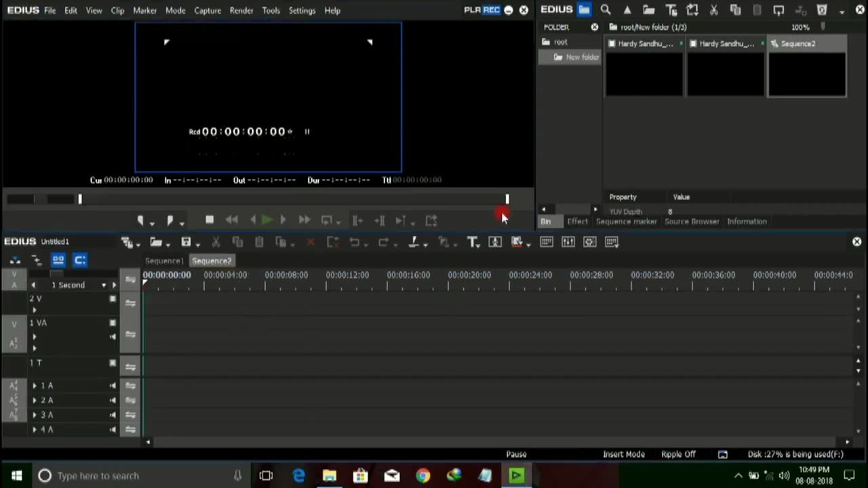Open File Explorer from taskbar
The width and height of the screenshot is (868, 488).
point(330,476)
